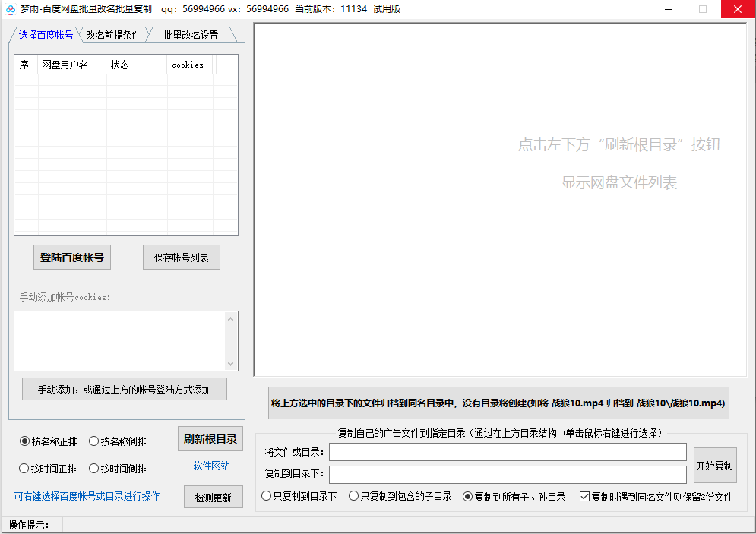Select the 选择百度帐号 tab

tap(46, 35)
